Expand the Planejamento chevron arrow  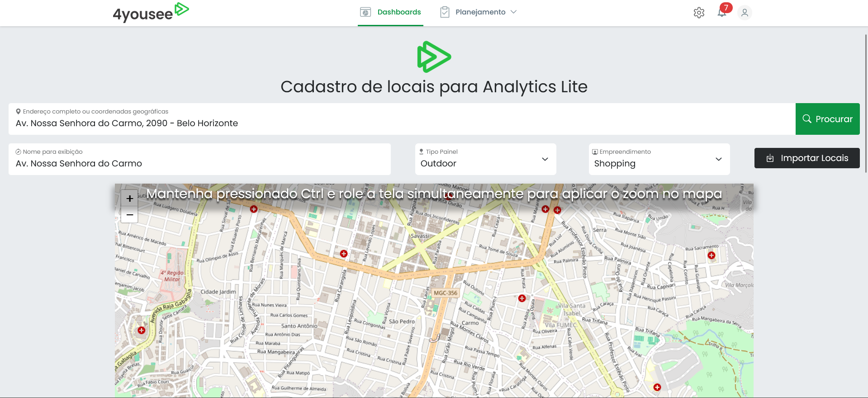[x=513, y=12]
